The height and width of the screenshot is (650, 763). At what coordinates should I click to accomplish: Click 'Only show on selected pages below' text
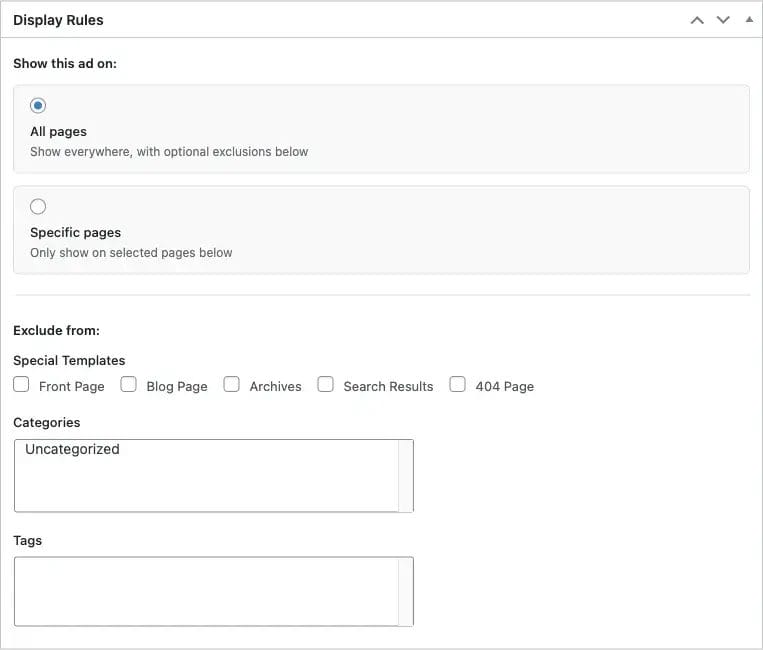(131, 253)
